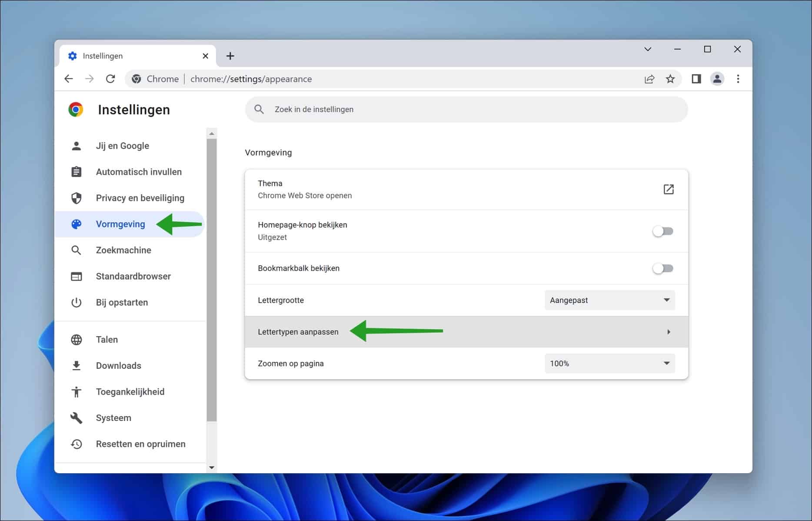Open Chrome's three-dot menu

point(738,79)
